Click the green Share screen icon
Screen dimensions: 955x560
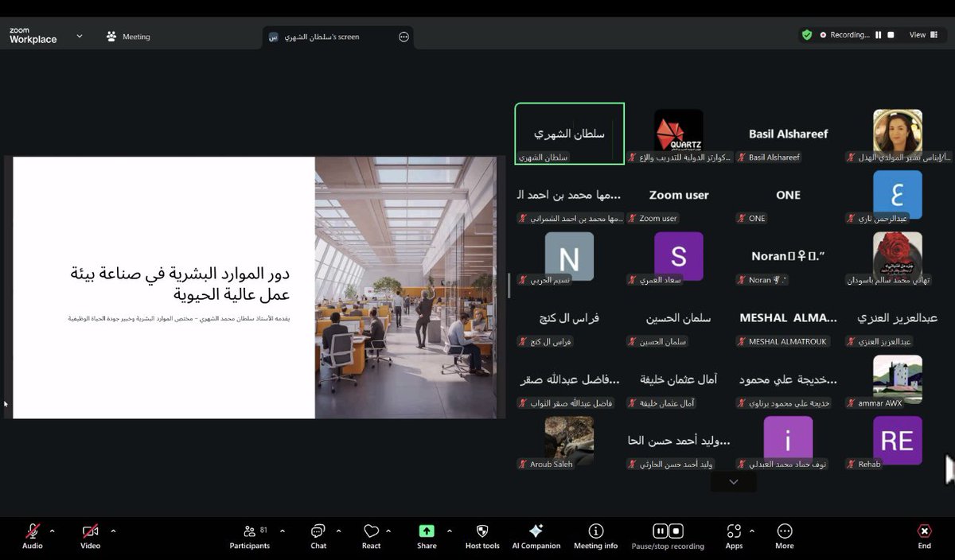pyautogui.click(x=426, y=531)
